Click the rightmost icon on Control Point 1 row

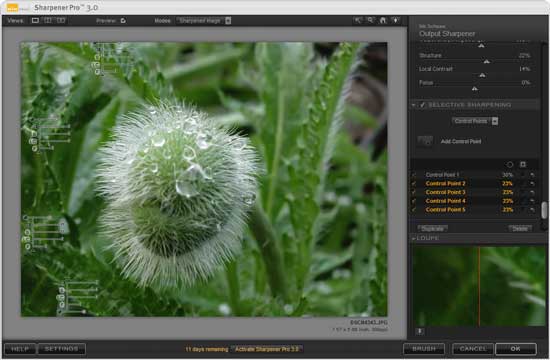pos(532,175)
